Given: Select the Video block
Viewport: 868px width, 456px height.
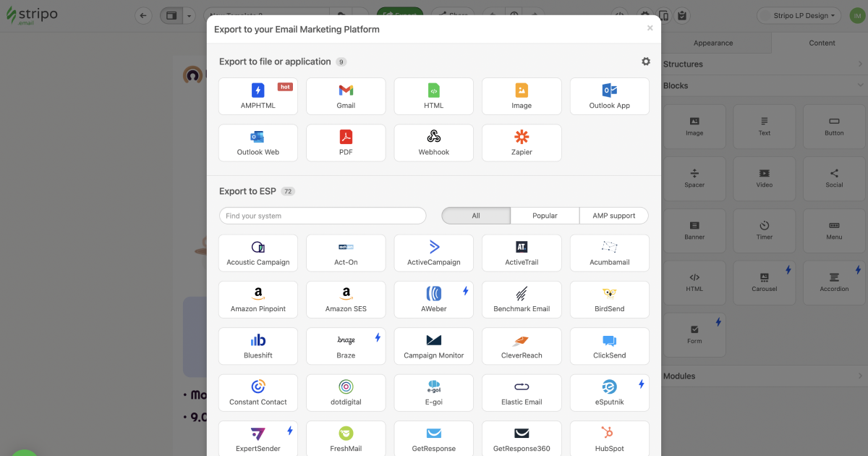Looking at the screenshot, I should click(x=765, y=179).
